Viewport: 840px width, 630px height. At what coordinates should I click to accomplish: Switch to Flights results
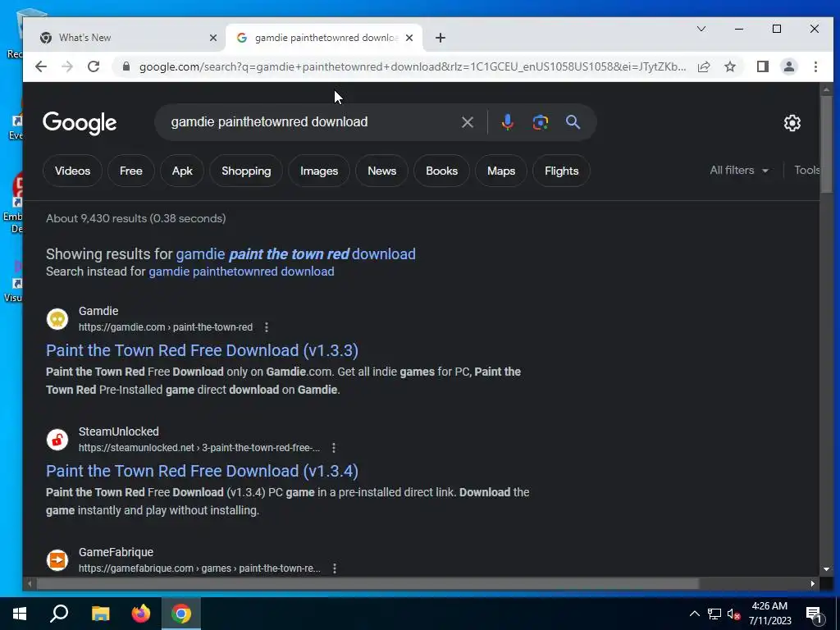point(561,171)
